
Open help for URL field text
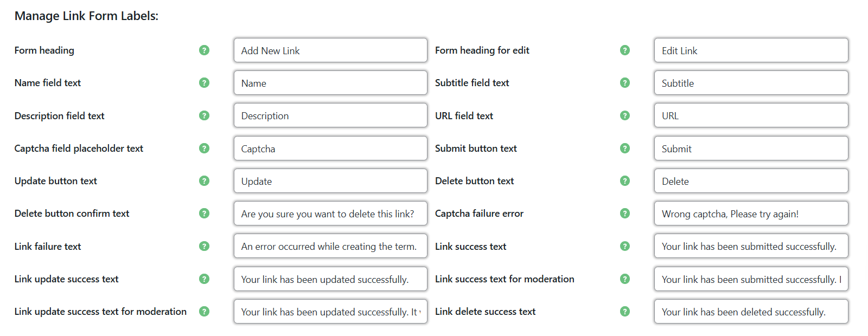[625, 115]
